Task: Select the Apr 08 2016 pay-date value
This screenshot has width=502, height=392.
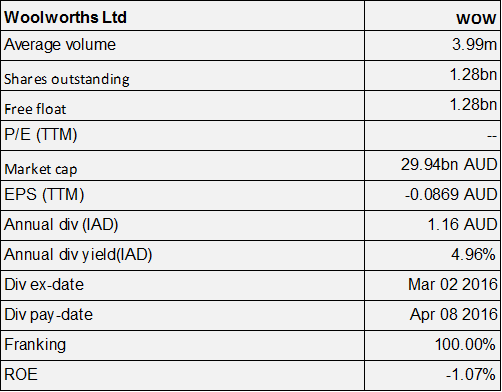Action: [x=453, y=314]
